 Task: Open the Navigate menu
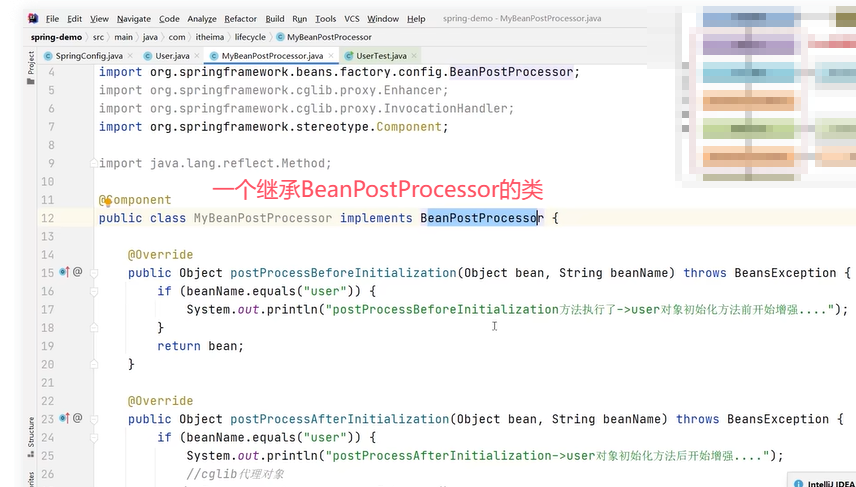134,19
